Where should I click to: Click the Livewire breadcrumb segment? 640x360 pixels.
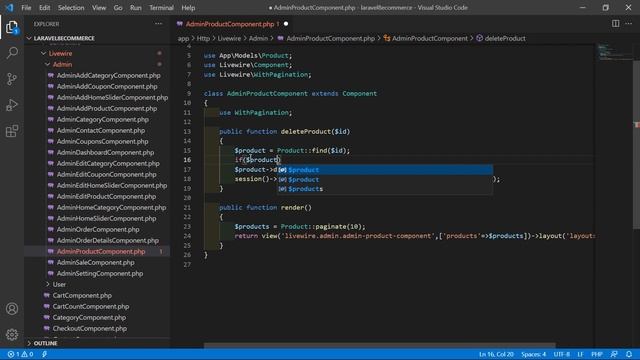click(x=229, y=38)
